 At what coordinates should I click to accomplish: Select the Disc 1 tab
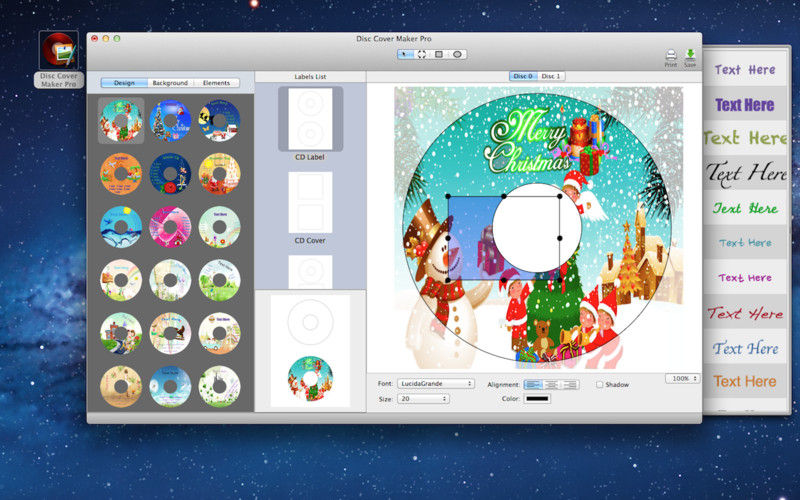[551, 76]
